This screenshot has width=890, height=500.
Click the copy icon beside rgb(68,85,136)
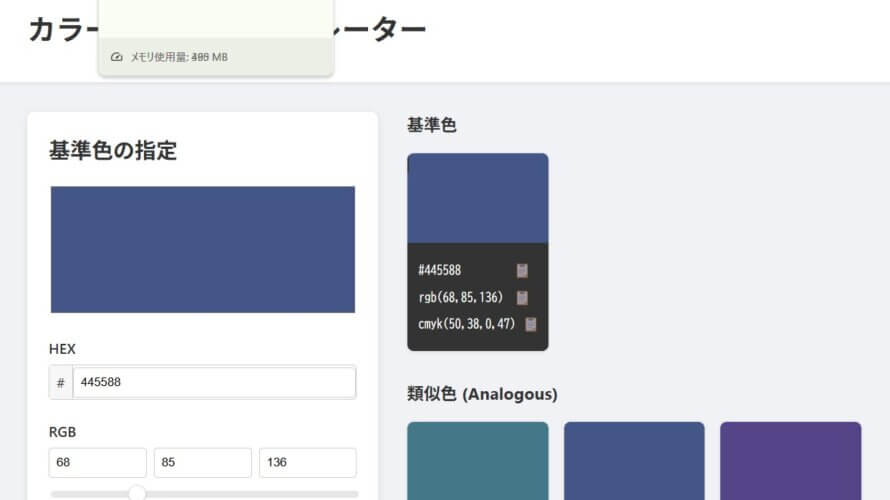point(522,298)
